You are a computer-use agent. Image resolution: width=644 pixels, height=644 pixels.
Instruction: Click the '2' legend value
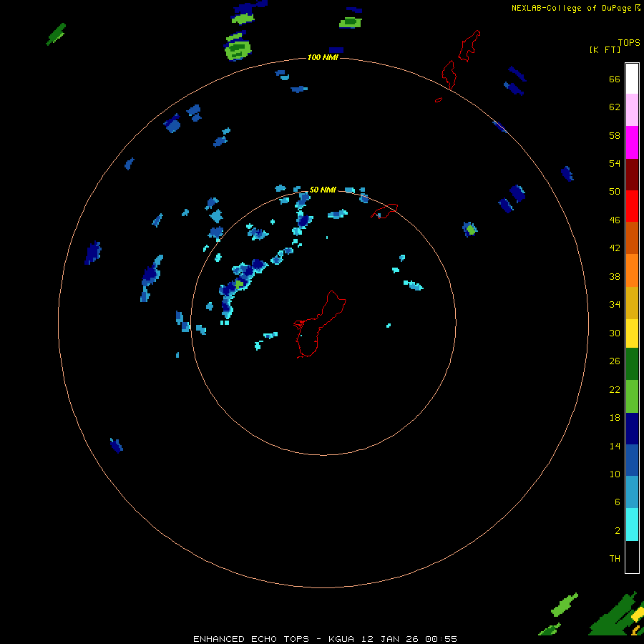[618, 531]
